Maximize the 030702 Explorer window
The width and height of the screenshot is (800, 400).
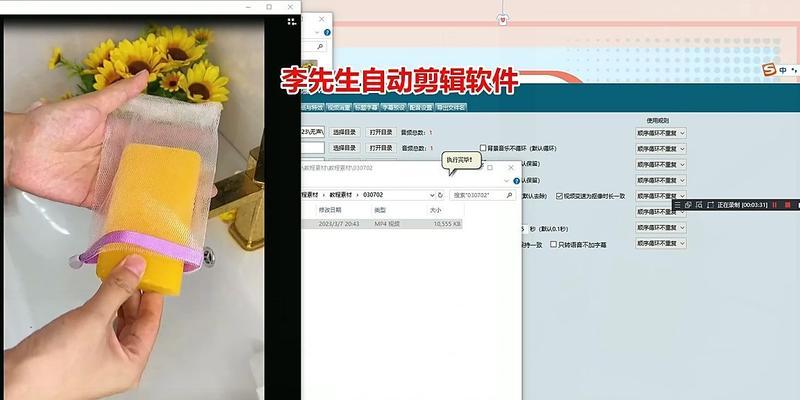[490, 167]
